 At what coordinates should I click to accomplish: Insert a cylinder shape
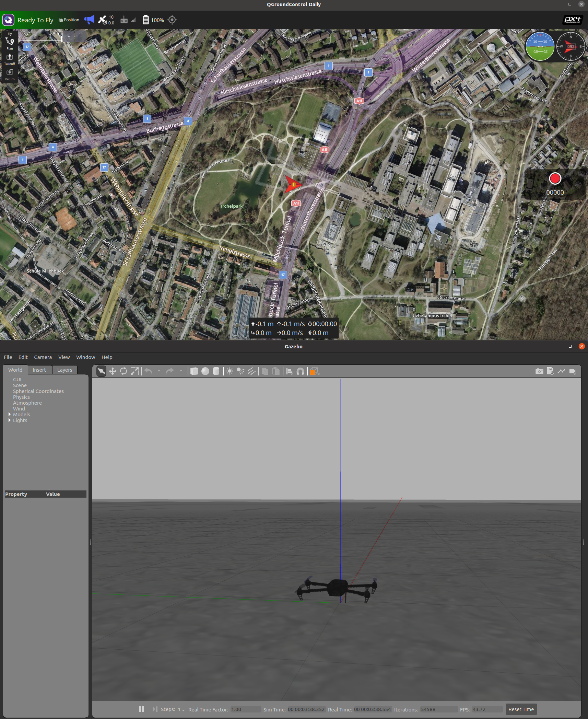tap(216, 371)
